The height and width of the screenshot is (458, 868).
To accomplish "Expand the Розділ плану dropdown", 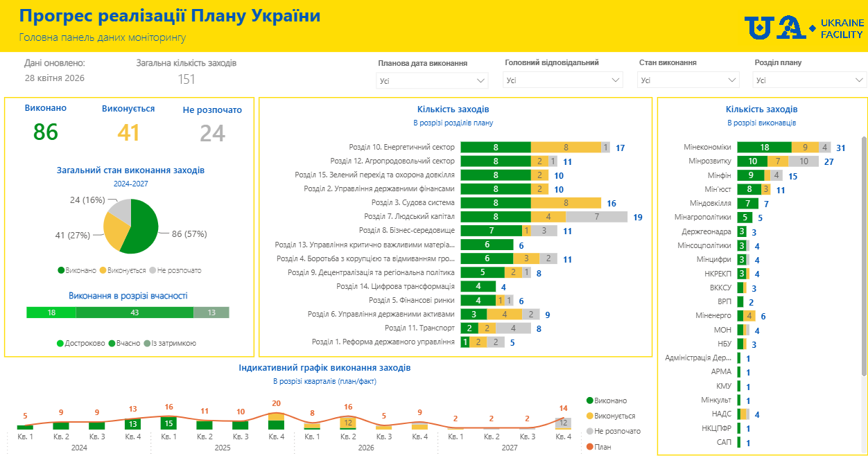I will pyautogui.click(x=810, y=80).
